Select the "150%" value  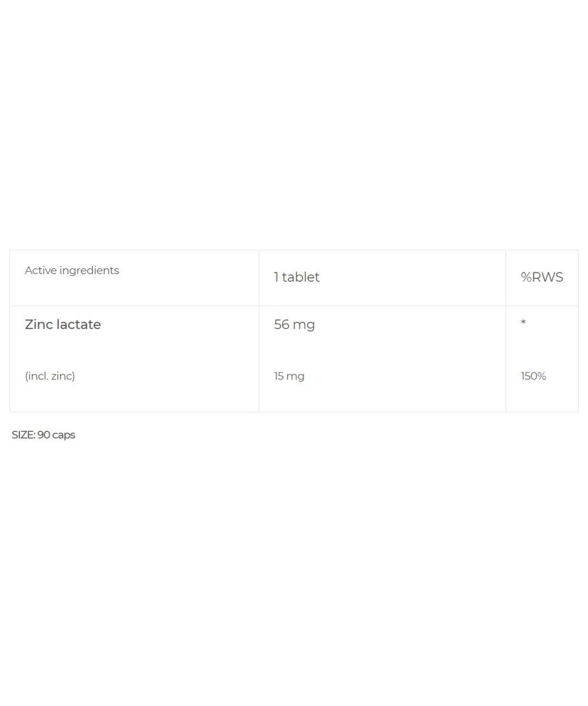tap(533, 376)
